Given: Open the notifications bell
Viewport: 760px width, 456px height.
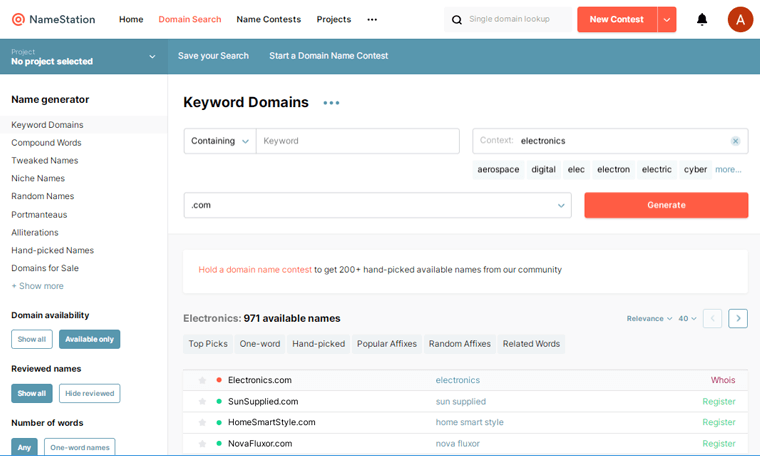Looking at the screenshot, I should coord(702,19).
